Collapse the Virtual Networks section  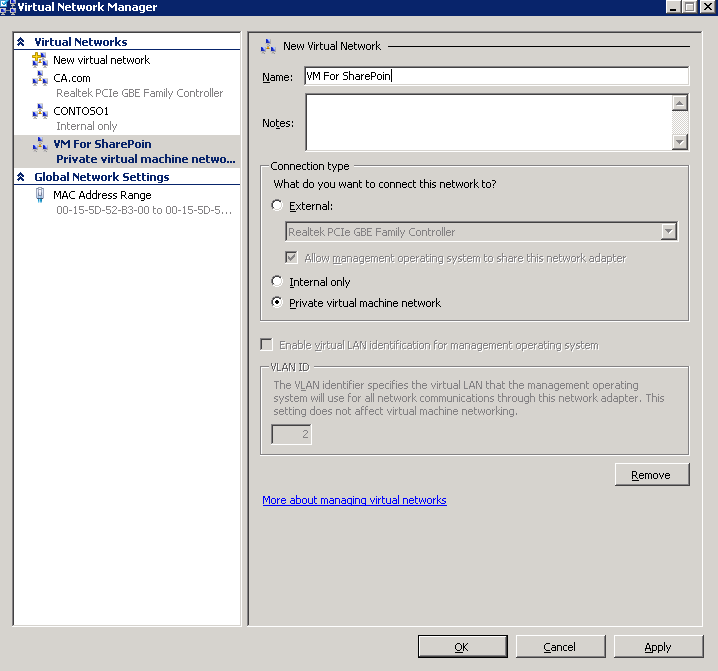click(21, 42)
